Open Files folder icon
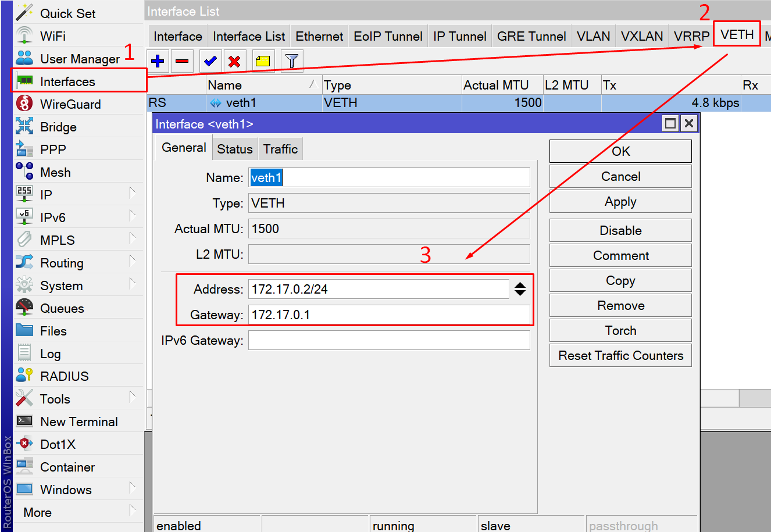The width and height of the screenshot is (771, 532). pyautogui.click(x=24, y=330)
